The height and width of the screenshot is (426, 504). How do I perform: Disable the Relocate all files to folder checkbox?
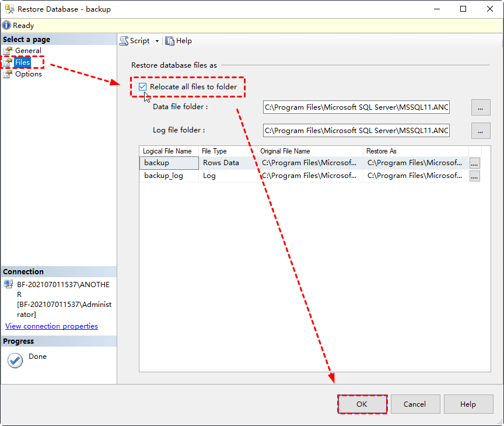[142, 86]
